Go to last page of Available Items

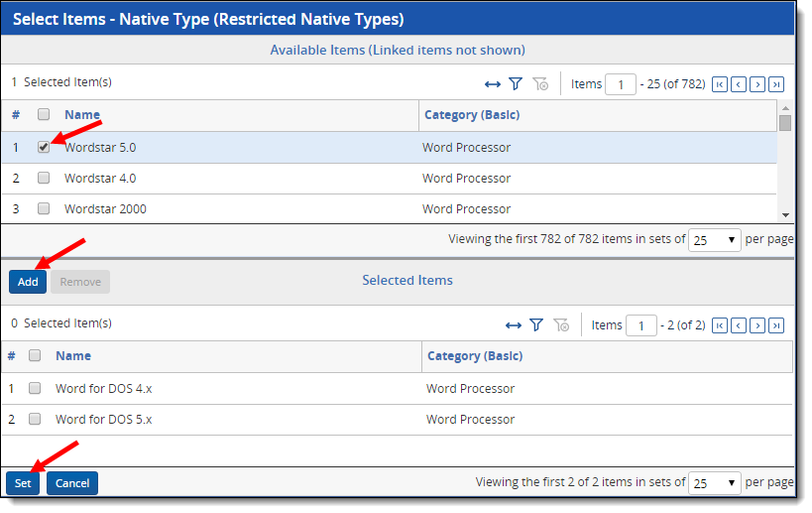tap(776, 84)
